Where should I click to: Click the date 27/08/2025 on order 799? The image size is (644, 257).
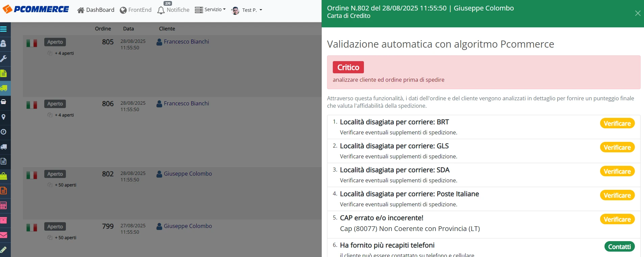pyautogui.click(x=133, y=226)
